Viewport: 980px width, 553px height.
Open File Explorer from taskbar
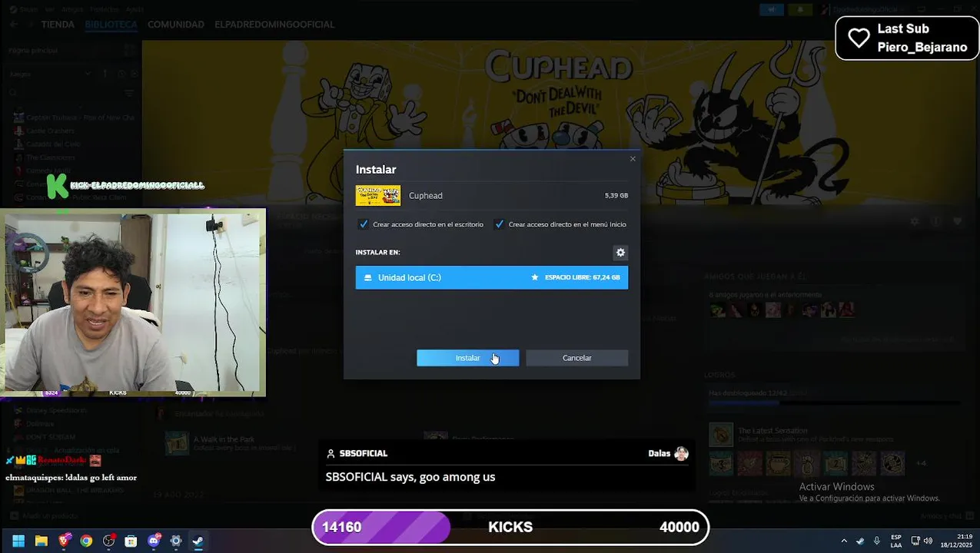click(x=42, y=541)
